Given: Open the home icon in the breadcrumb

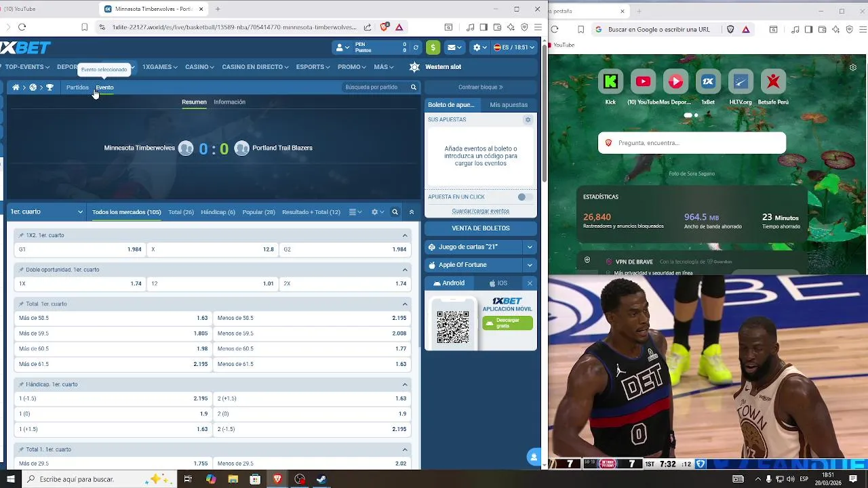Looking at the screenshot, I should coord(16,87).
